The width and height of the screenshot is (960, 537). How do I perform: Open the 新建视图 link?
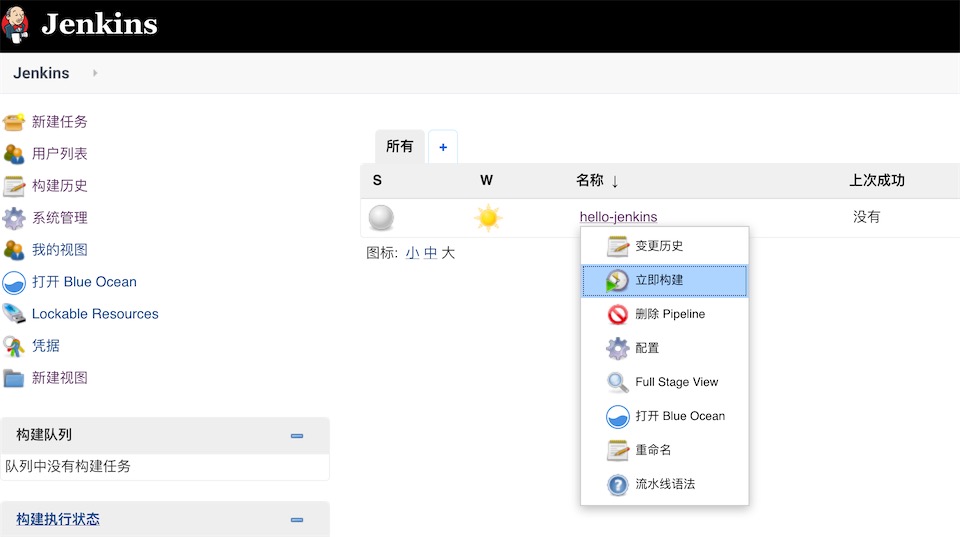(x=59, y=378)
